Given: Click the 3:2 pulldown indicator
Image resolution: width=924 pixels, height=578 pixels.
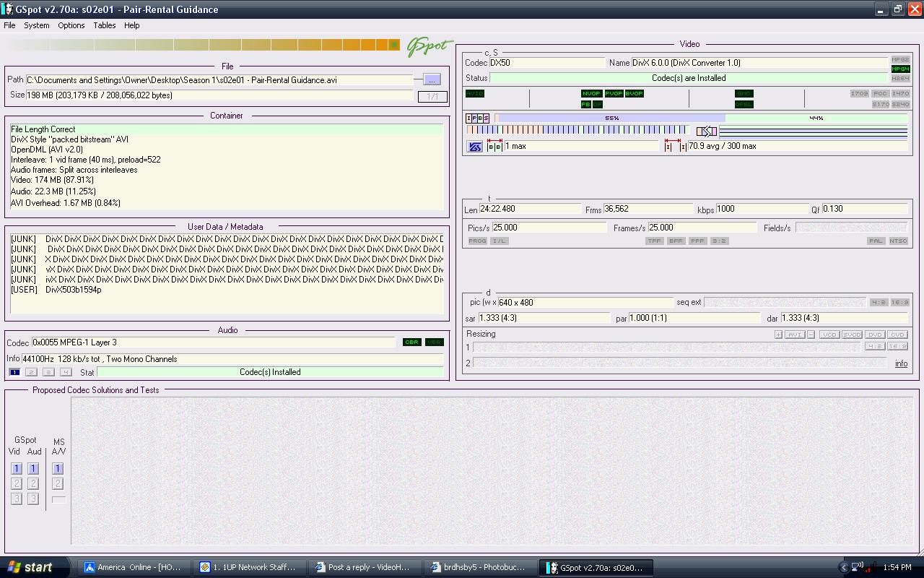Looking at the screenshot, I should (719, 241).
